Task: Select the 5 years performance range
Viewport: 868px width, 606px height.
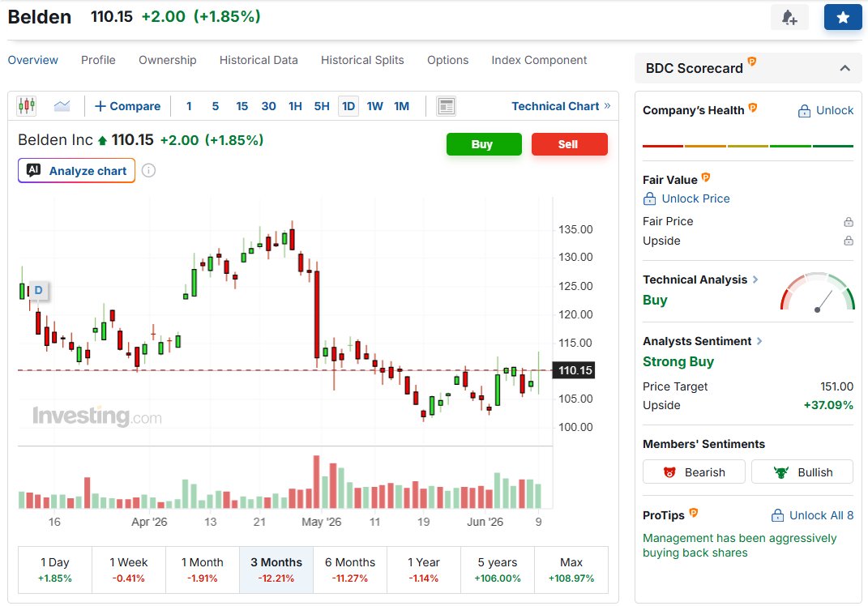Action: click(x=497, y=570)
